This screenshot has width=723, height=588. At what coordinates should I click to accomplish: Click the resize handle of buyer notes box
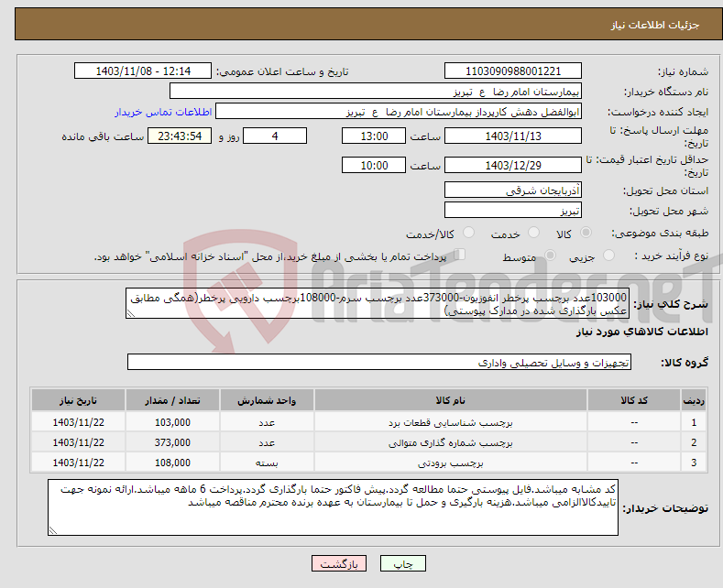pos(53,531)
